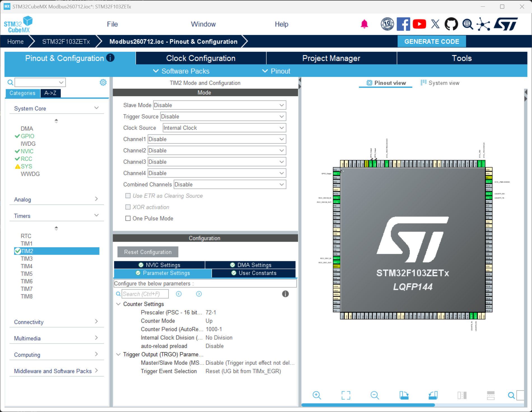Open the categories settings gear icon
The image size is (532, 412).
[103, 82]
